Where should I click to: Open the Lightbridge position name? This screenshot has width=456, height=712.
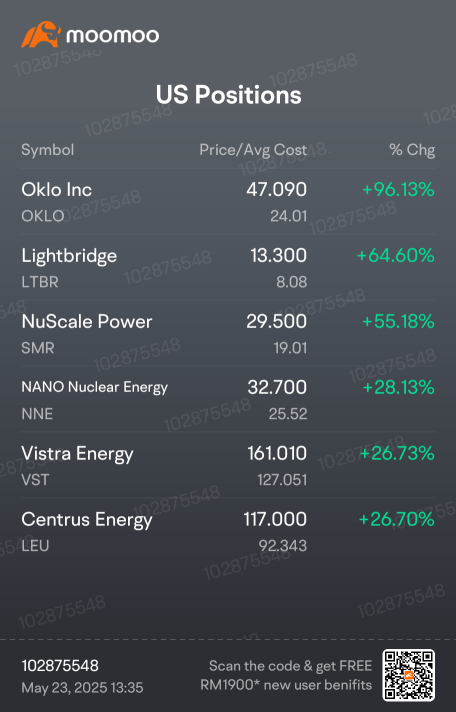pos(69,256)
